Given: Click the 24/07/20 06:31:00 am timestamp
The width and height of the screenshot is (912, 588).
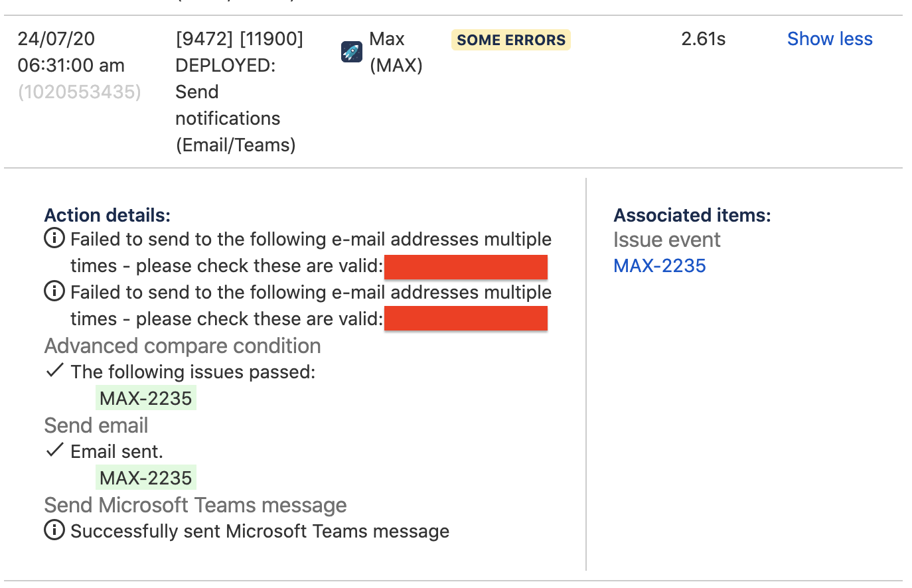Looking at the screenshot, I should (71, 52).
